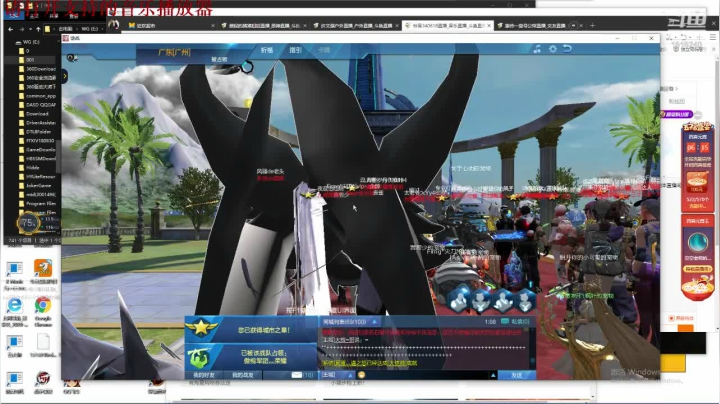Open the emoji smiley picker in chat
Screen dimensions: 720x404
(x=362, y=375)
